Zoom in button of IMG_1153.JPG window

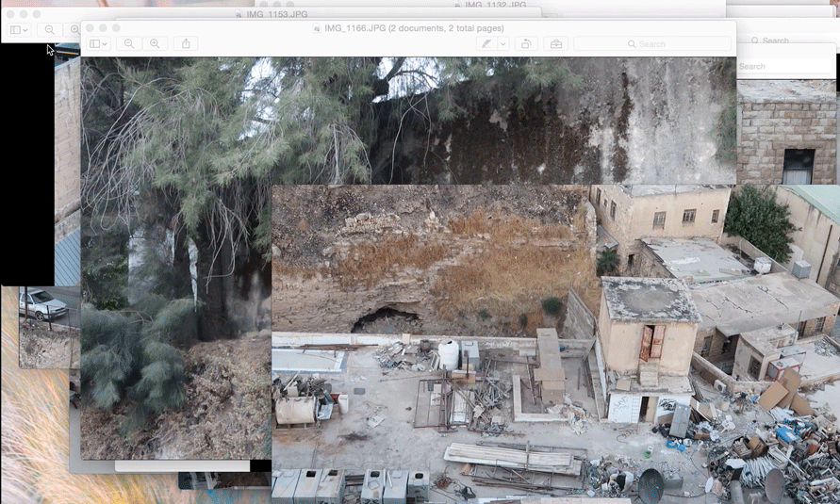[x=74, y=30]
